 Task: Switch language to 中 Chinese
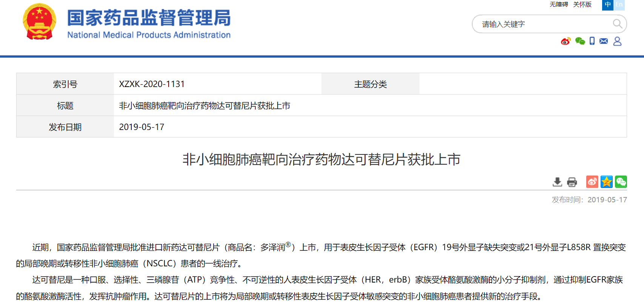point(607,5)
